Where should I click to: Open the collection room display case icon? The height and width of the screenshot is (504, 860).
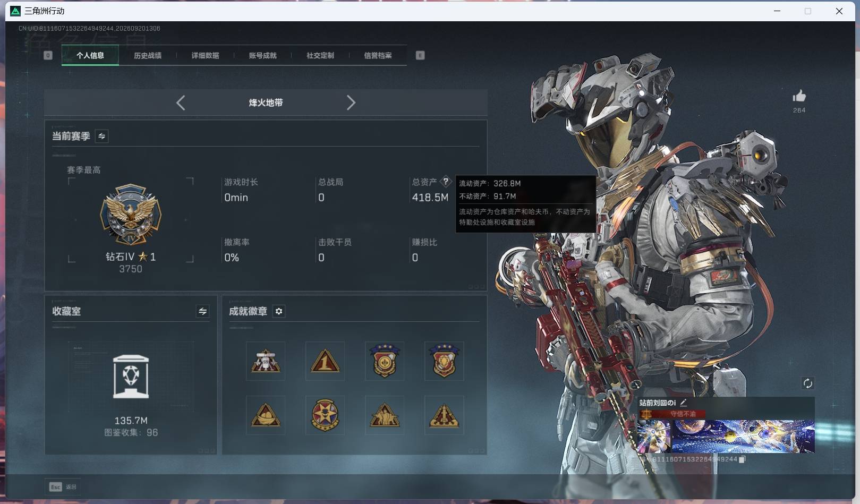click(x=131, y=377)
